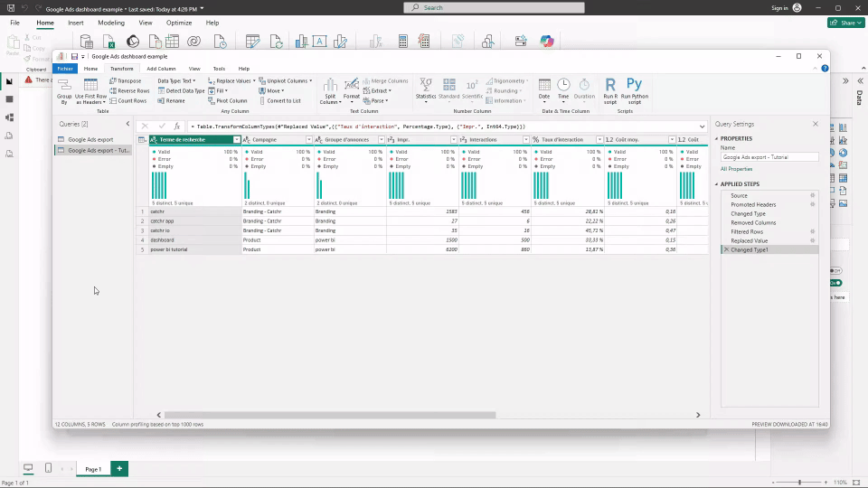The height and width of the screenshot is (488, 868).
Task: Open Model view in Power BI sidebar
Action: click(9, 117)
